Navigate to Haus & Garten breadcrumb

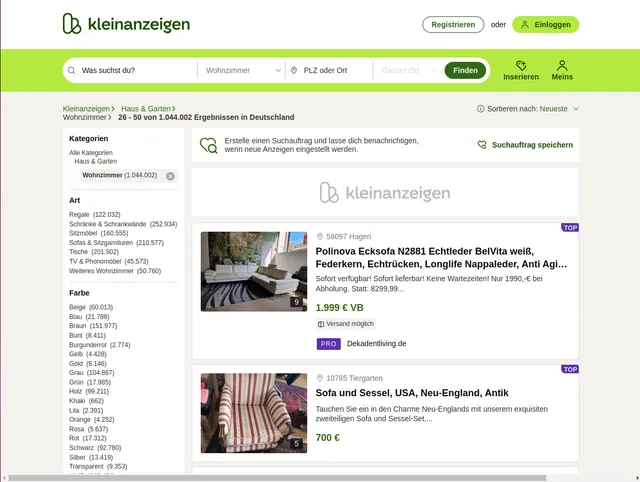pyautogui.click(x=146, y=108)
